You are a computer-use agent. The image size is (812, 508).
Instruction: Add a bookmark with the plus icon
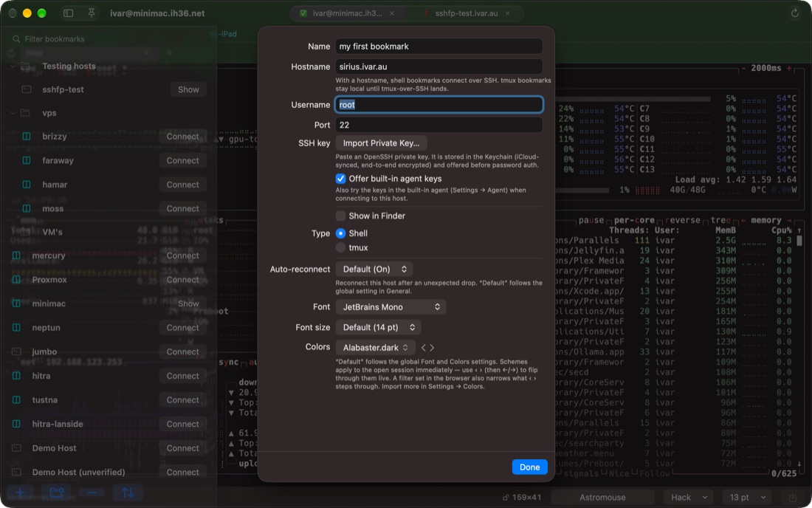pyautogui.click(x=20, y=492)
